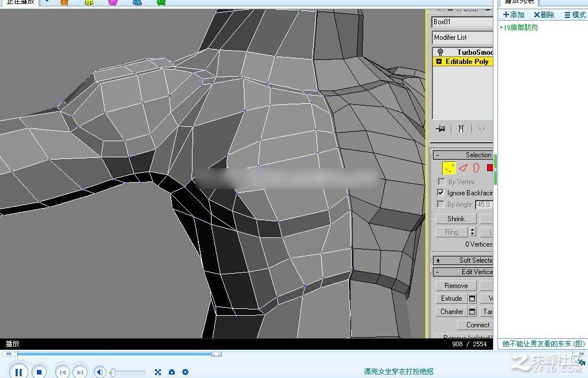Click the Shrink selection button

point(455,218)
